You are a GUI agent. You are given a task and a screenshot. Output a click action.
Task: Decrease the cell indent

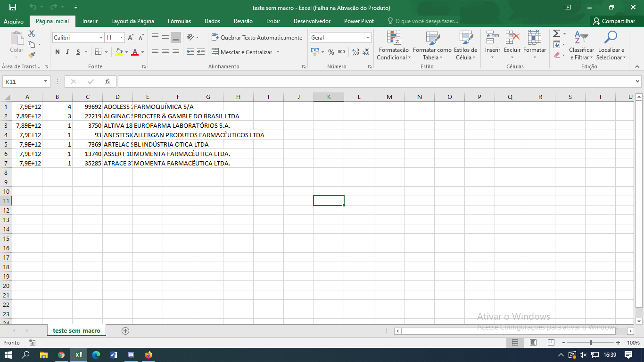pyautogui.click(x=190, y=52)
